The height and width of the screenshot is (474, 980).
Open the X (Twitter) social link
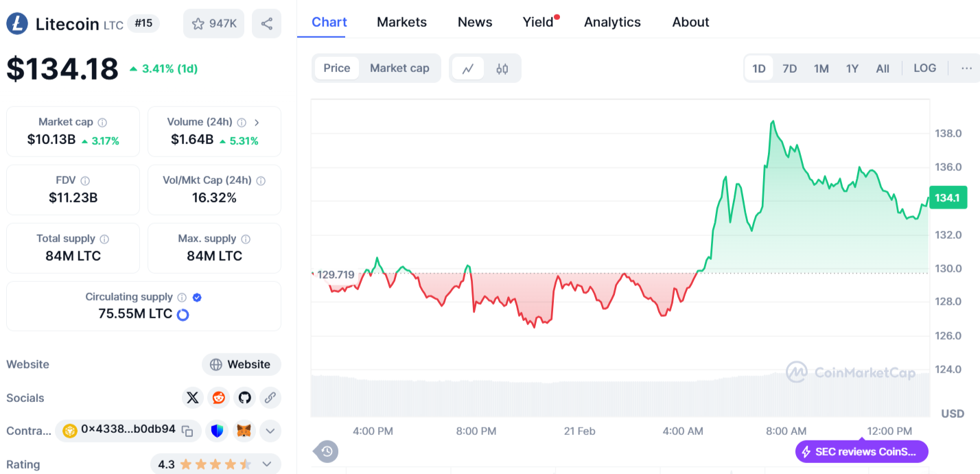(193, 397)
